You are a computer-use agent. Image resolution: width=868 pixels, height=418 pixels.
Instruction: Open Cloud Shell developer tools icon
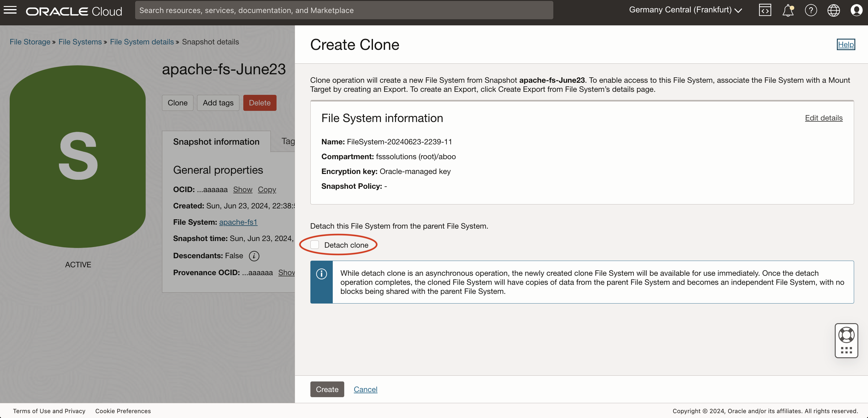765,10
